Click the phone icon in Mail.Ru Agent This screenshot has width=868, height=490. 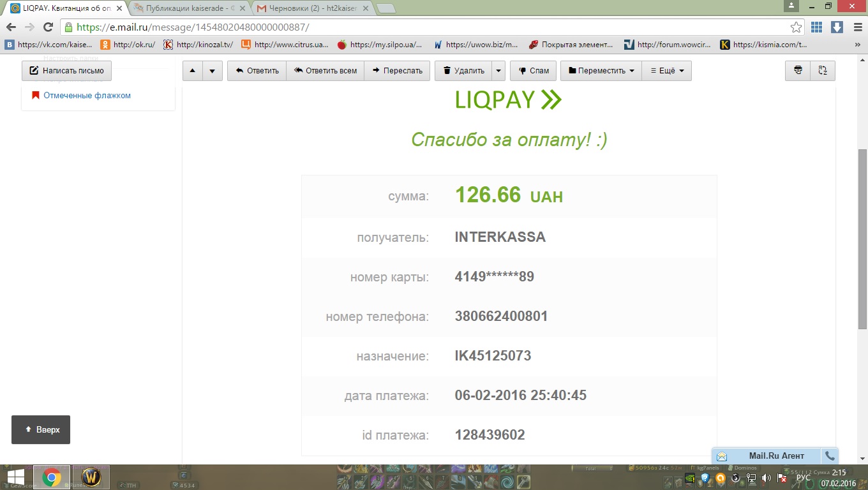[x=830, y=456]
